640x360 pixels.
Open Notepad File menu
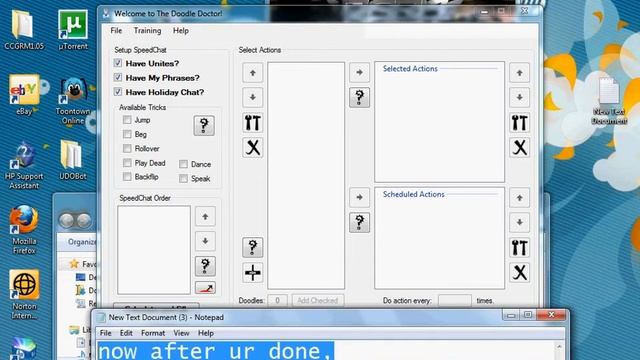coord(105,333)
